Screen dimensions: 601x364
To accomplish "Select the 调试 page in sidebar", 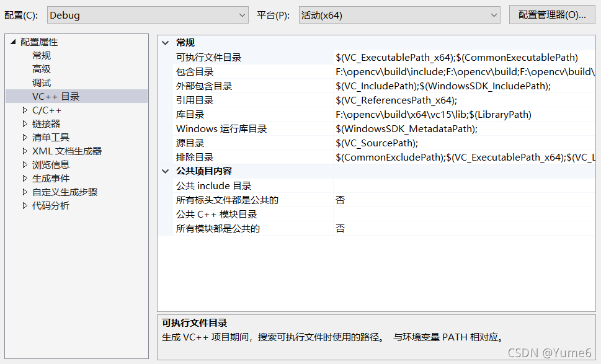I will pyautogui.click(x=41, y=82).
